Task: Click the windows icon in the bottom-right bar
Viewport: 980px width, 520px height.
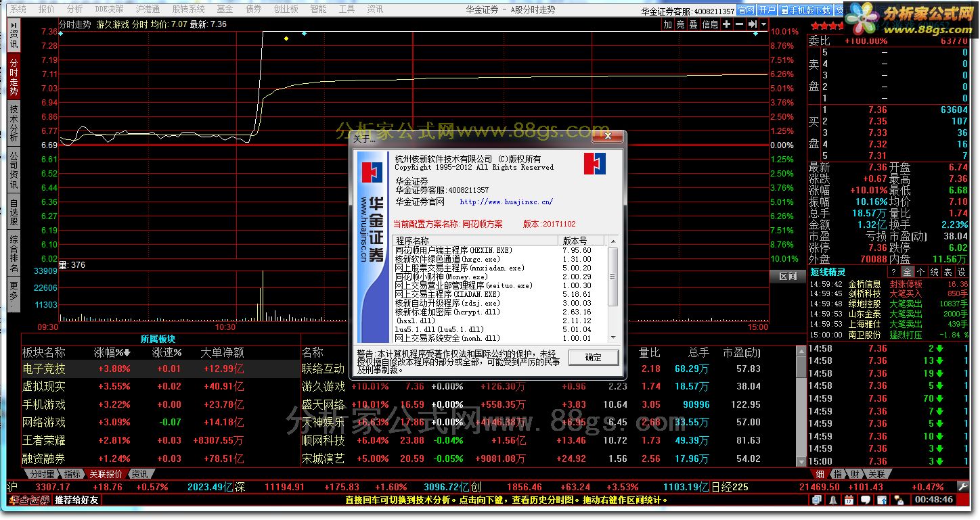Action: [817, 500]
